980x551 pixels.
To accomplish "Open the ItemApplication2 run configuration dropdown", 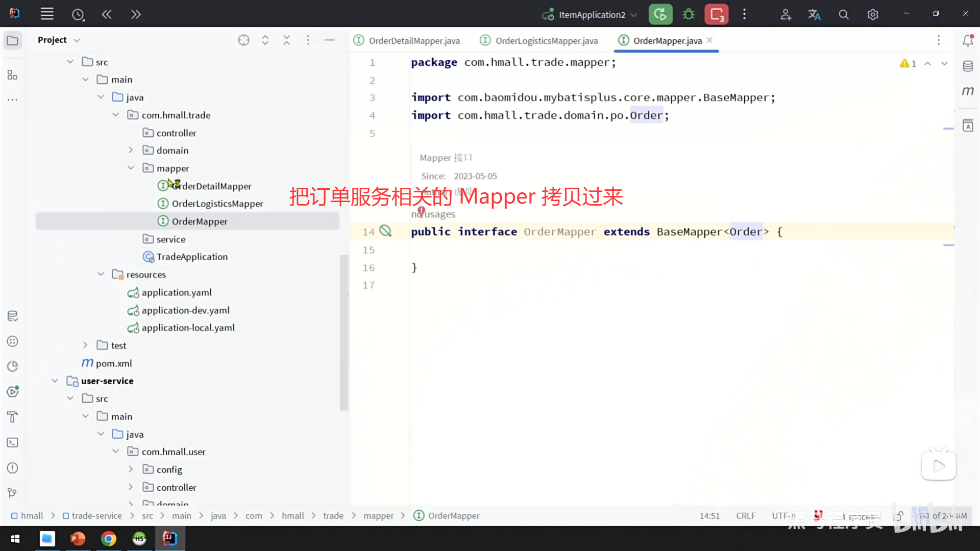I will pos(591,15).
